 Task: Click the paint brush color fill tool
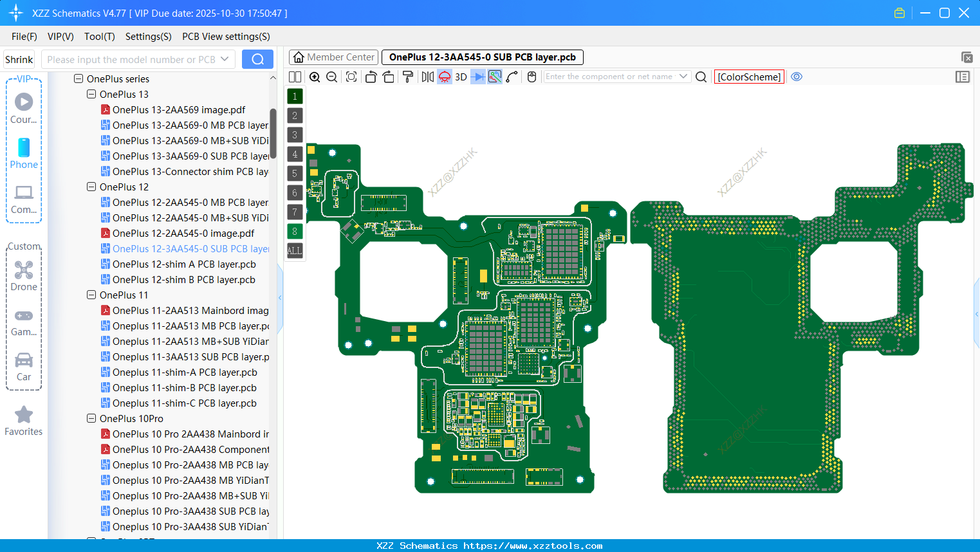click(x=407, y=77)
